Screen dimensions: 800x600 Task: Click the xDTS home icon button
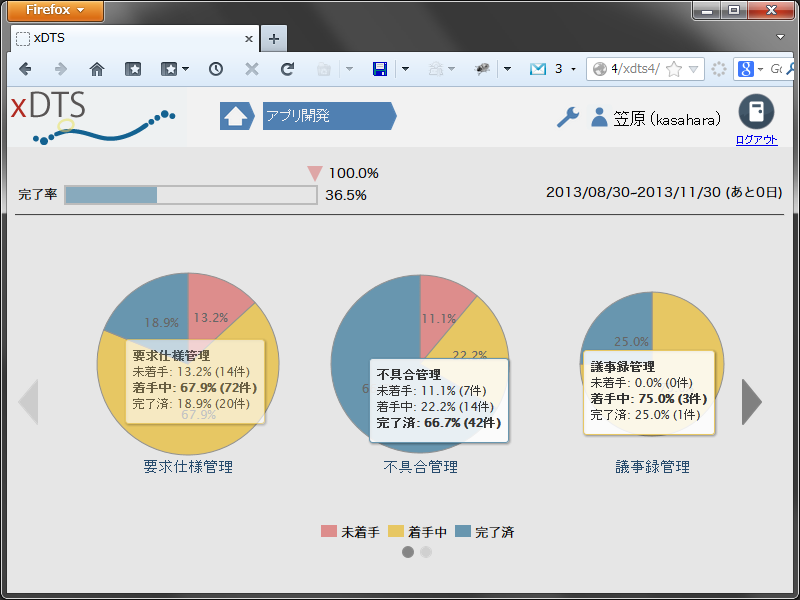(x=237, y=116)
